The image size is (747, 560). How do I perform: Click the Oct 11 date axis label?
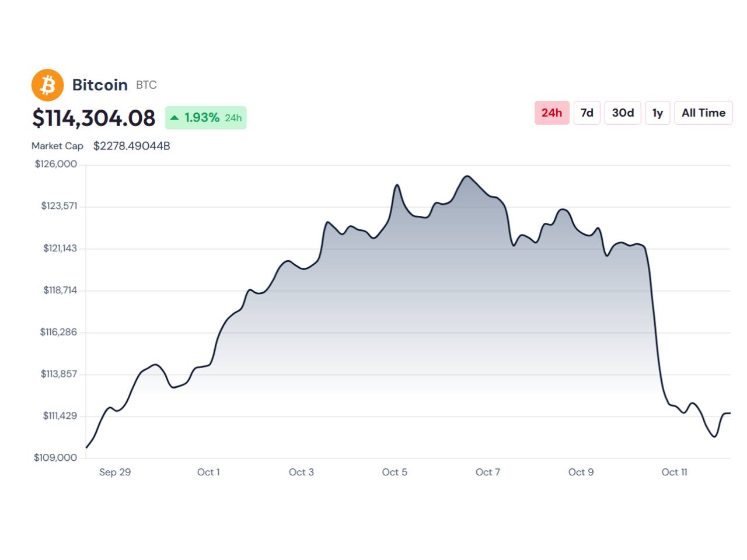(674, 472)
